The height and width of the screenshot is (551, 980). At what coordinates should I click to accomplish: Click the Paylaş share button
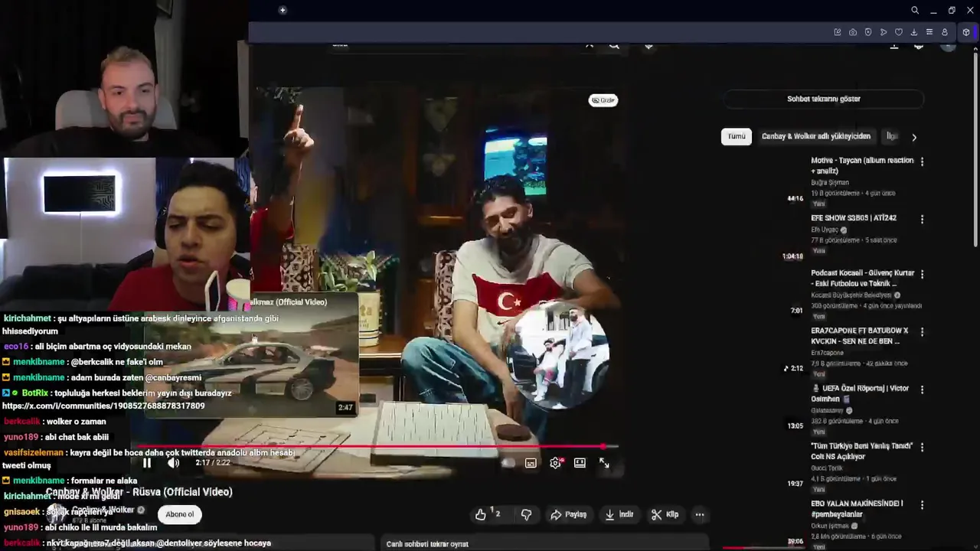coord(568,514)
